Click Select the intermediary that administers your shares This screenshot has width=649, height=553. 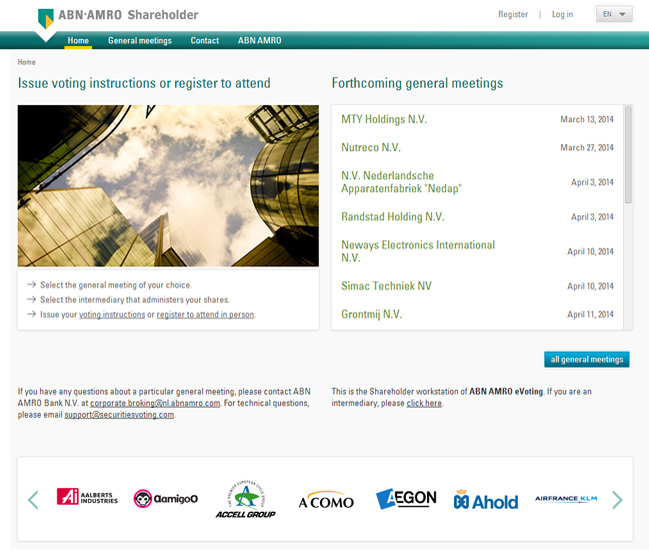point(135,300)
